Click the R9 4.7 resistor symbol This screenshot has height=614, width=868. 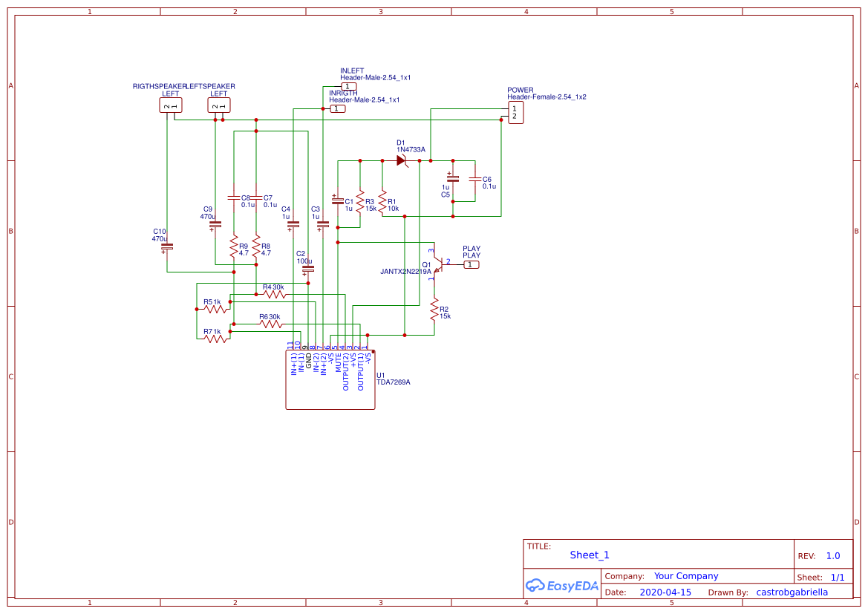click(x=234, y=247)
